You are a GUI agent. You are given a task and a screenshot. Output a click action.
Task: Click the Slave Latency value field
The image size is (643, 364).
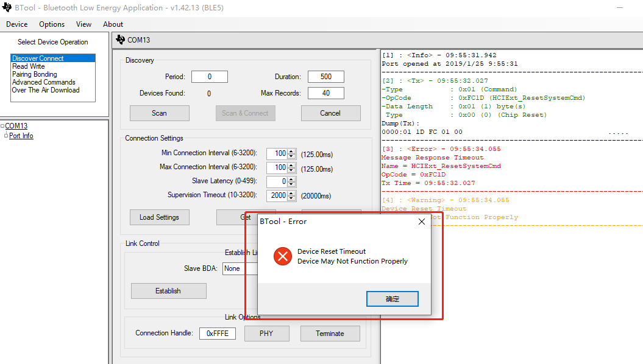tap(277, 181)
